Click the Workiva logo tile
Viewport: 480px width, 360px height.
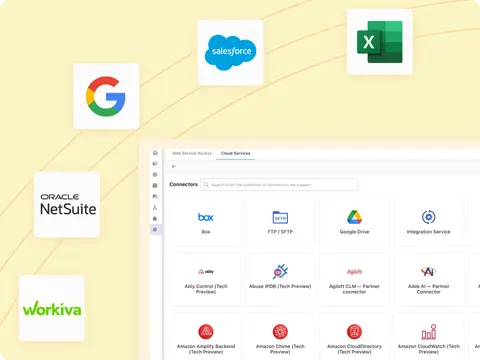click(x=52, y=308)
